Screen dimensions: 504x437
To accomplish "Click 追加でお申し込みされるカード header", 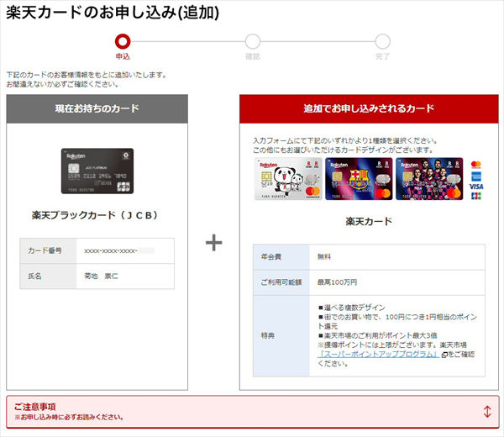I will click(x=369, y=108).
